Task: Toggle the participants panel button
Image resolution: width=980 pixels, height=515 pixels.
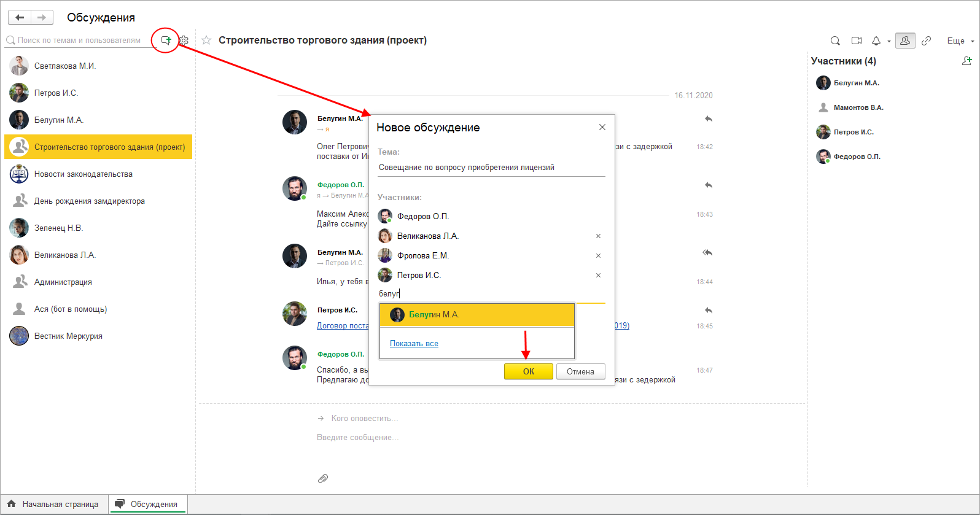Action: coord(905,41)
